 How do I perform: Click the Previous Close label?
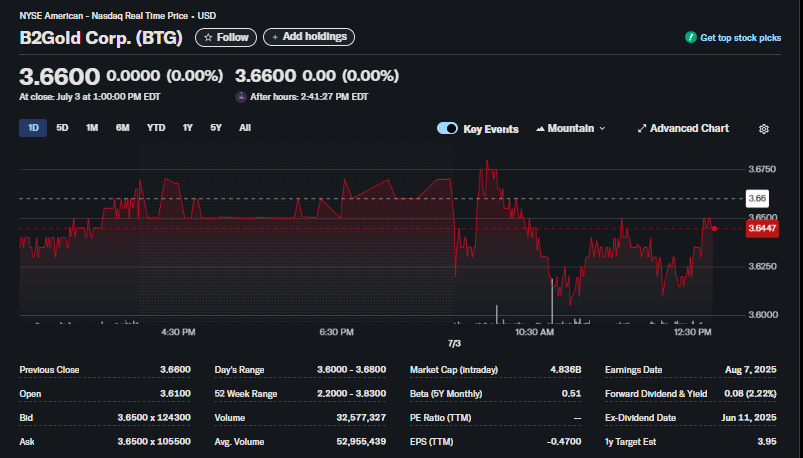[49, 370]
